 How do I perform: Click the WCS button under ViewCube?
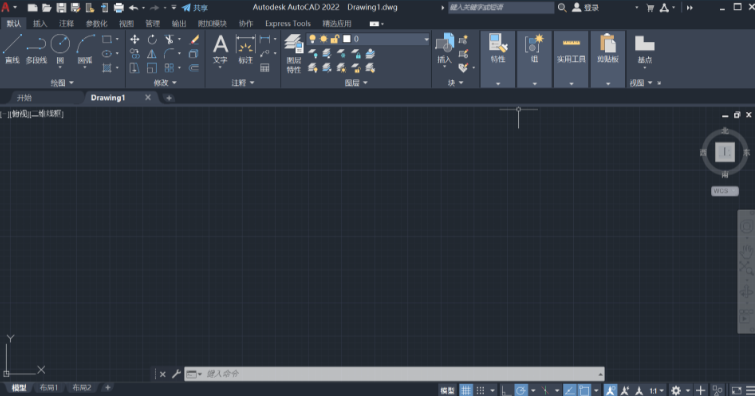(x=725, y=191)
